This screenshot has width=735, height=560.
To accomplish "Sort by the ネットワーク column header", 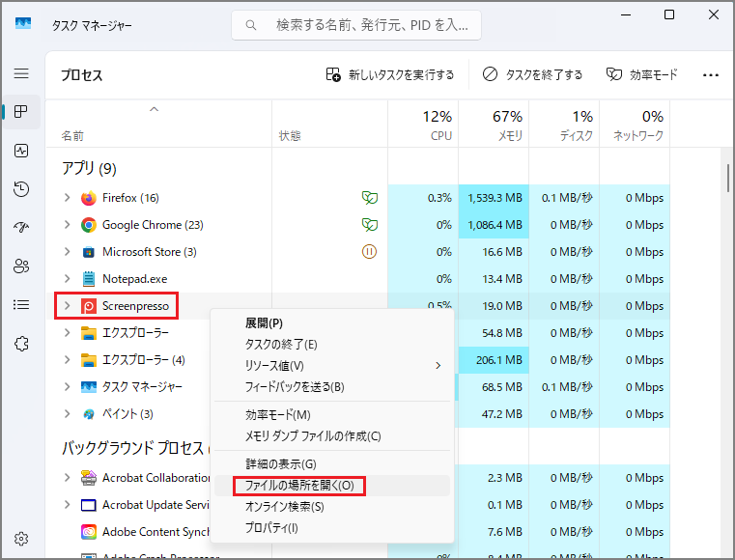I will pyautogui.click(x=635, y=125).
